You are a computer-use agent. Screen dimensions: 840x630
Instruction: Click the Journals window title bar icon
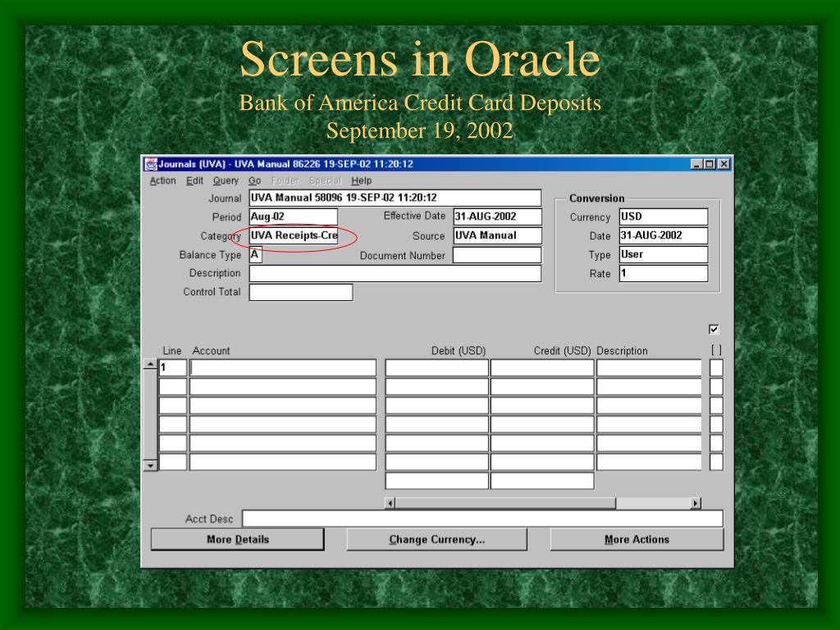click(151, 164)
